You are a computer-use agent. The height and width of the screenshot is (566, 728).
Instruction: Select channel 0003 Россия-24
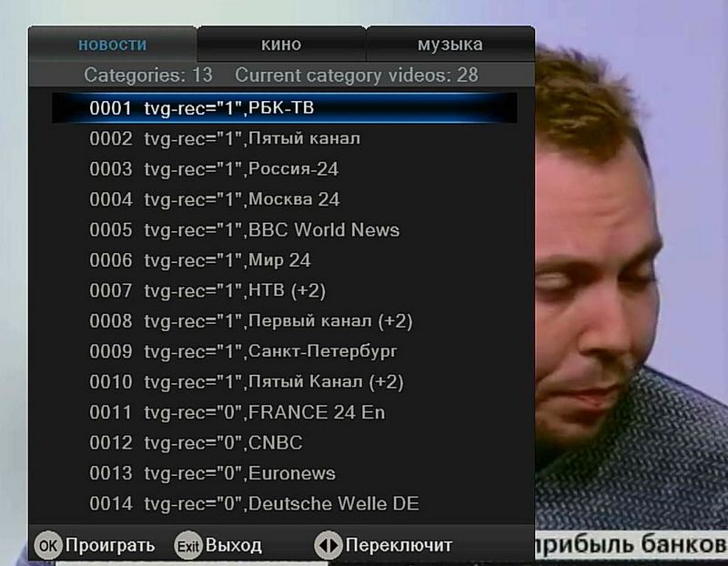coord(285,169)
